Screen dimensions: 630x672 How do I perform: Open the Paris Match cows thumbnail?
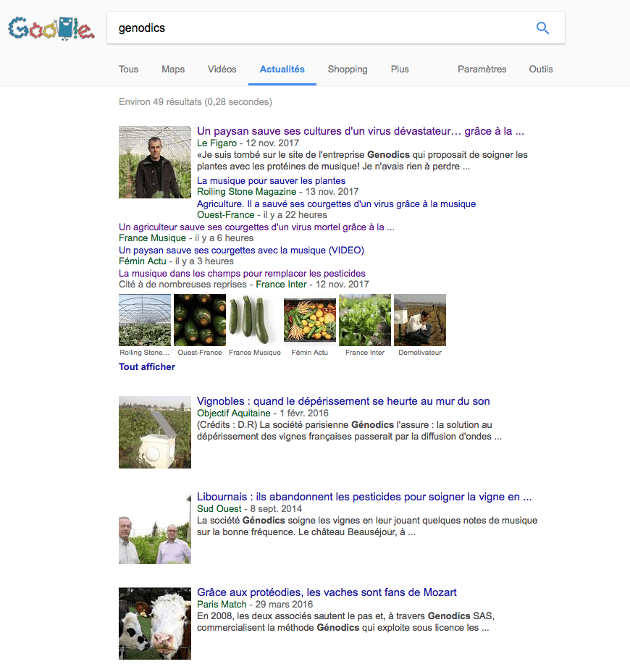click(155, 623)
